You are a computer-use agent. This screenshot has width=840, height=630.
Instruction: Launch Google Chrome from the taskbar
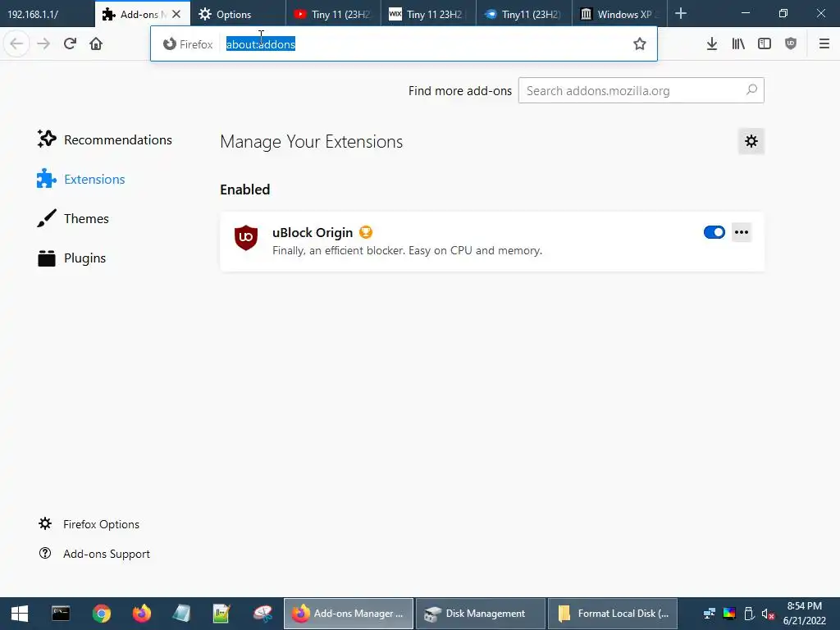[x=101, y=614]
